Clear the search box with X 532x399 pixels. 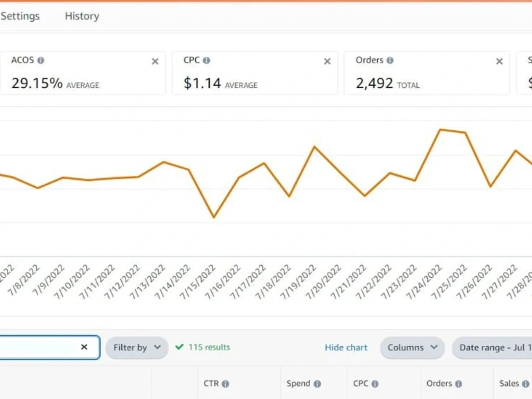[x=84, y=347]
